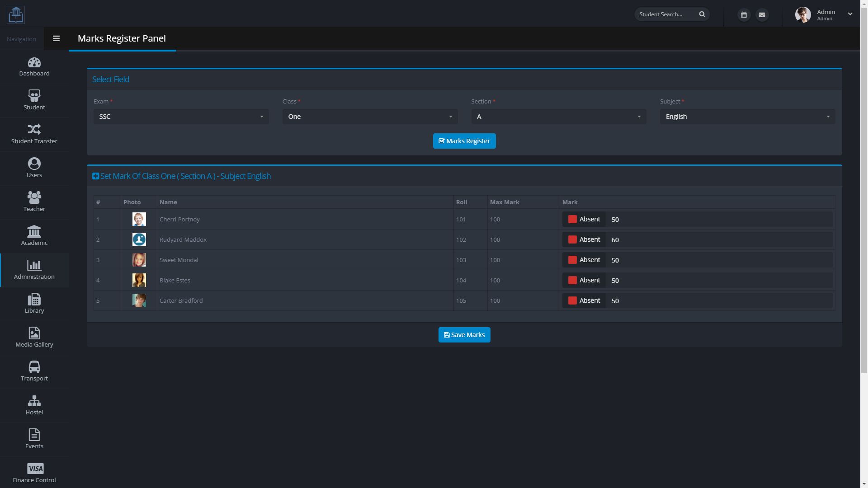Expand the Subject dropdown set to English
Screen dimensions: 868x488
point(747,117)
